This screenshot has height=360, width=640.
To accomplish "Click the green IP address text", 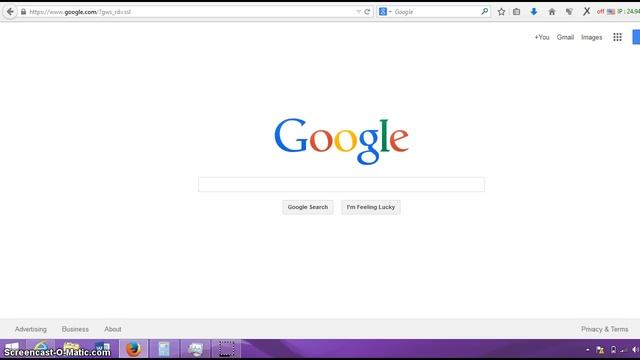I will point(629,11).
